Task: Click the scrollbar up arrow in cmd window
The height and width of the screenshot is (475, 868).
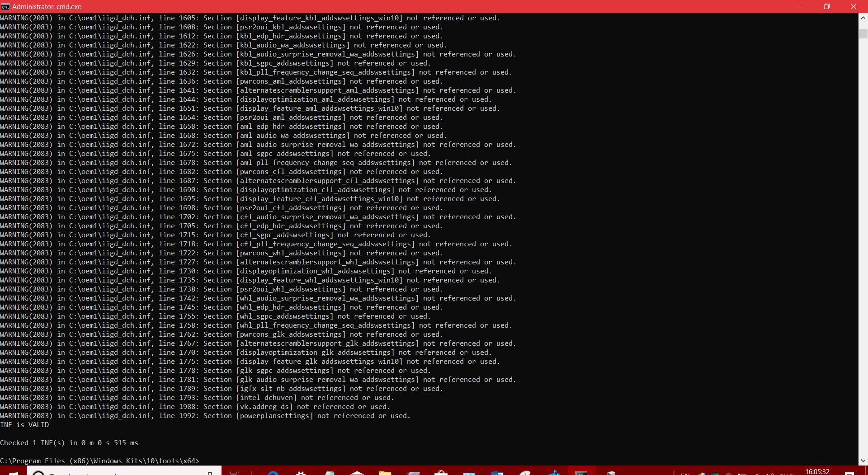Action: click(x=863, y=18)
